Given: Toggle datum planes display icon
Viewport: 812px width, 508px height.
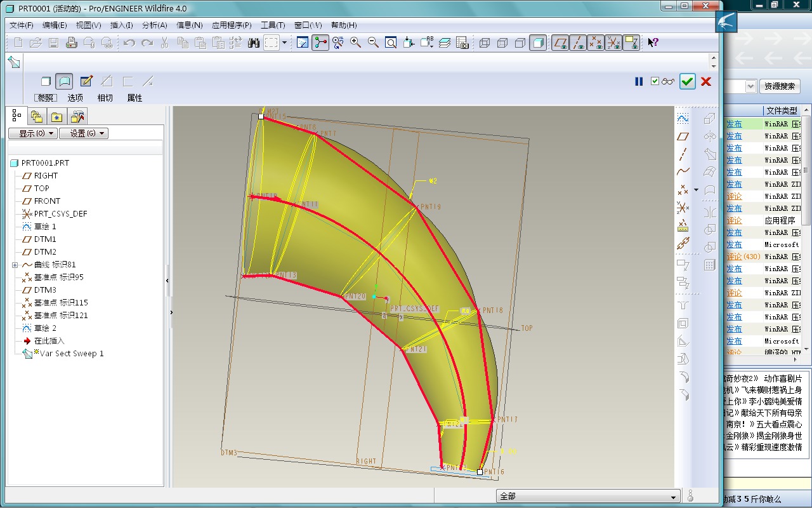Looking at the screenshot, I should click(x=560, y=43).
